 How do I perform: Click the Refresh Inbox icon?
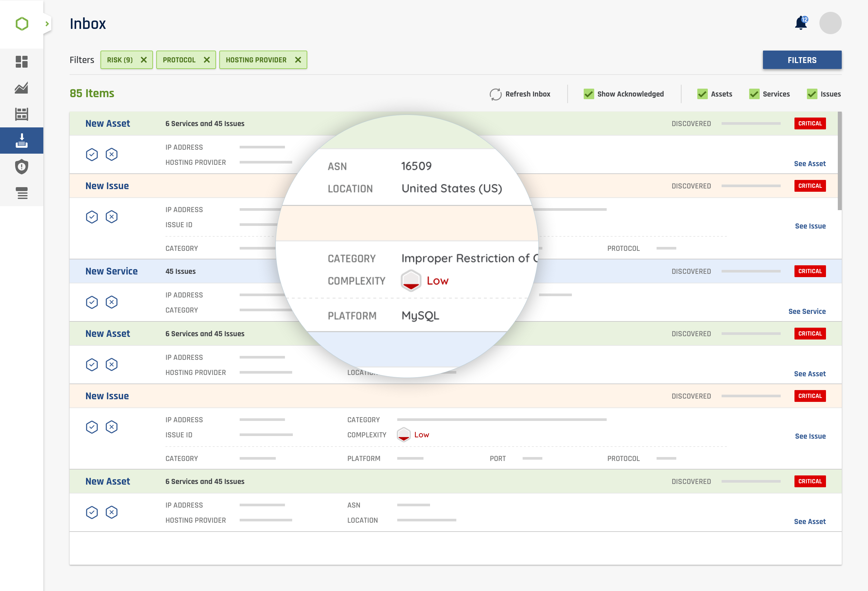pos(495,94)
